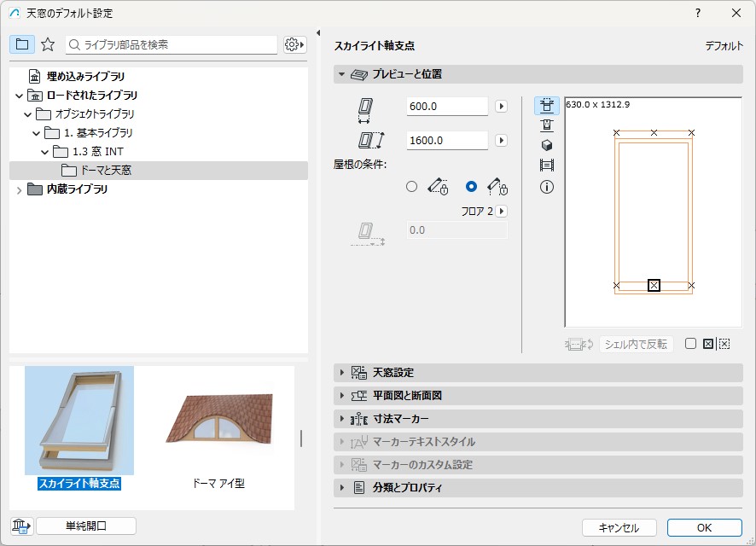The width and height of the screenshot is (756, 546).
Task: Choose the elevation view preview icon
Action: 547,125
